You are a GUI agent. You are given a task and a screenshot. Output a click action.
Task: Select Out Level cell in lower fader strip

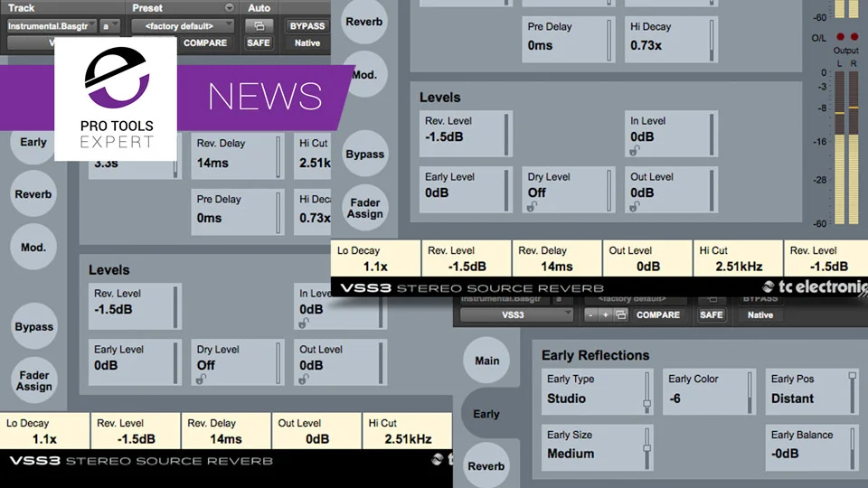(316, 431)
